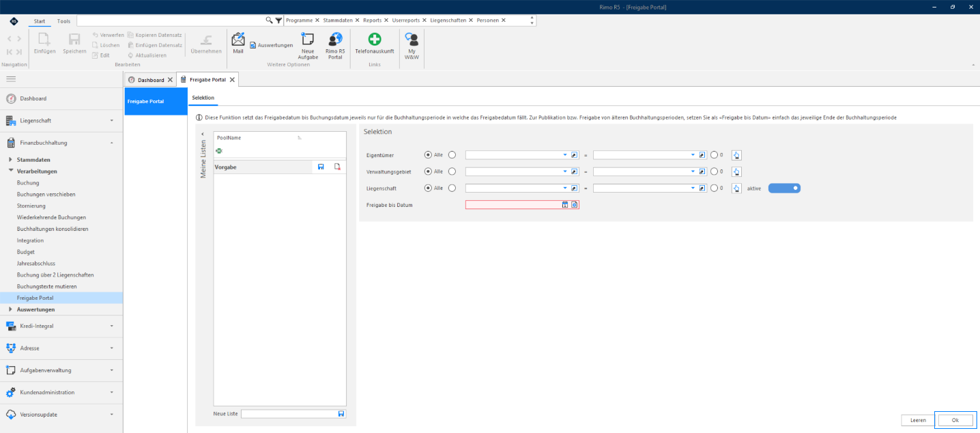Image resolution: width=980 pixels, height=433 pixels.
Task: Click the filter funnel icon
Action: [278, 20]
